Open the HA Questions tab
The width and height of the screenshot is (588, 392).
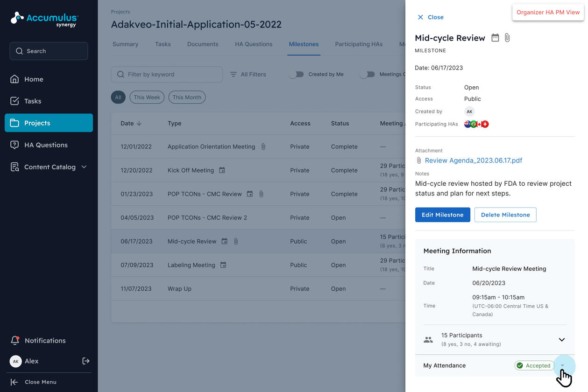254,44
